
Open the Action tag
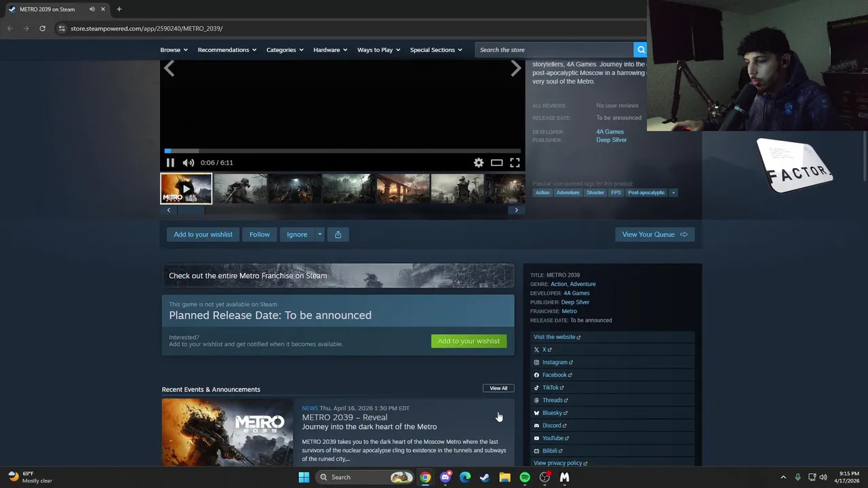542,192
